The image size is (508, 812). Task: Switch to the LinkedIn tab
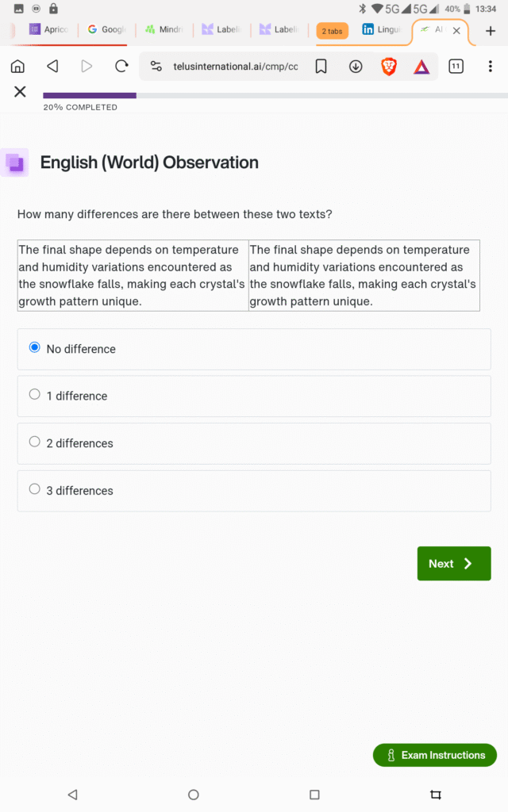382,30
